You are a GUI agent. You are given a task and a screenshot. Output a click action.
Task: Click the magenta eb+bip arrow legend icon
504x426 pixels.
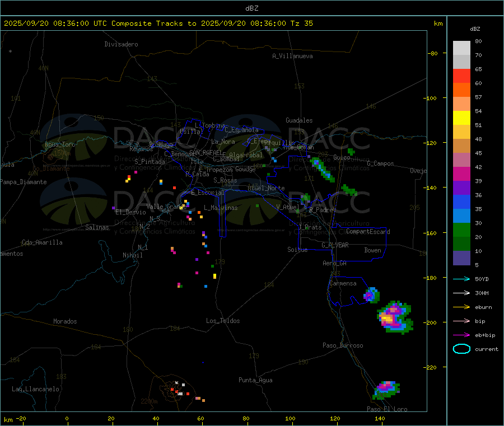(461, 335)
